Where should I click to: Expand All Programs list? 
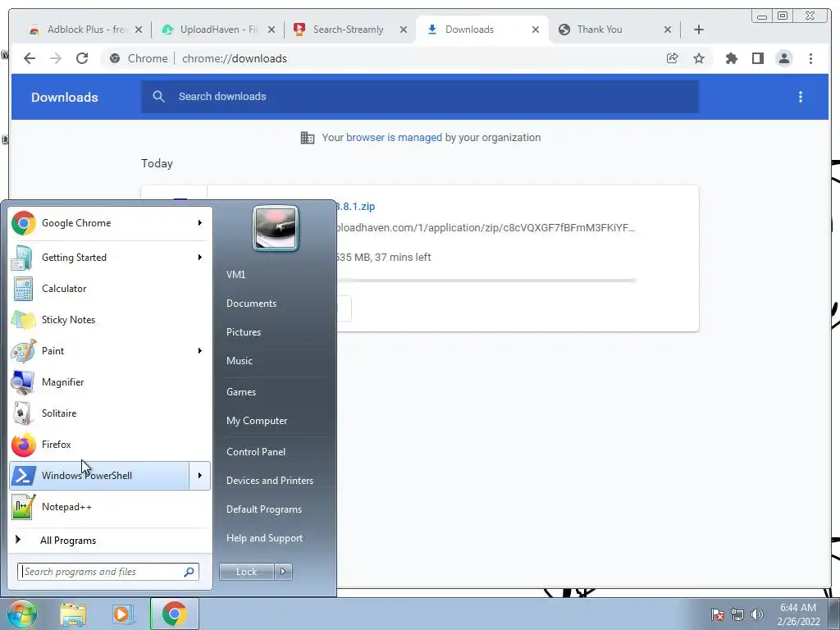point(110,540)
